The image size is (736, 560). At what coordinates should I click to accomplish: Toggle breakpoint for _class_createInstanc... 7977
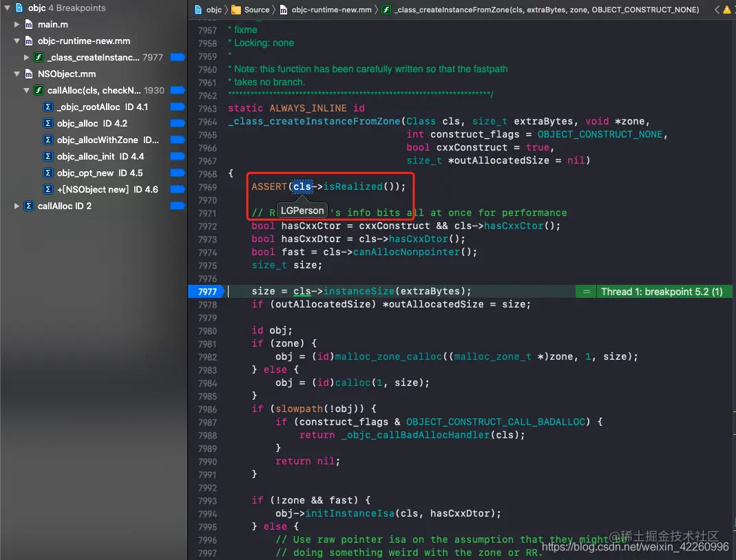pos(178,57)
